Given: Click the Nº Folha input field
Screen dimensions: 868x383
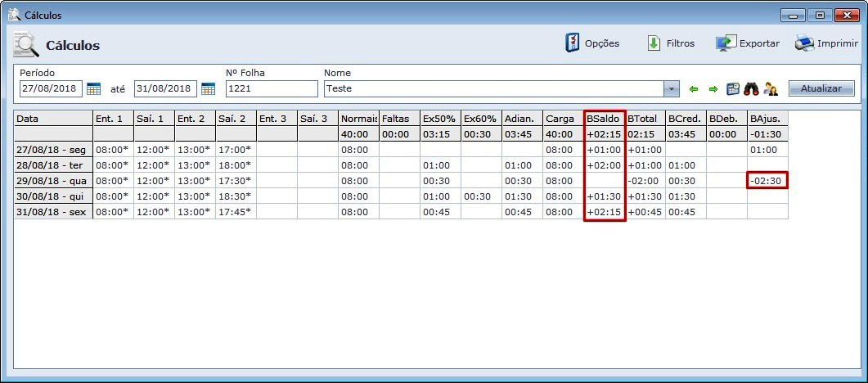Looking at the screenshot, I should pos(271,88).
